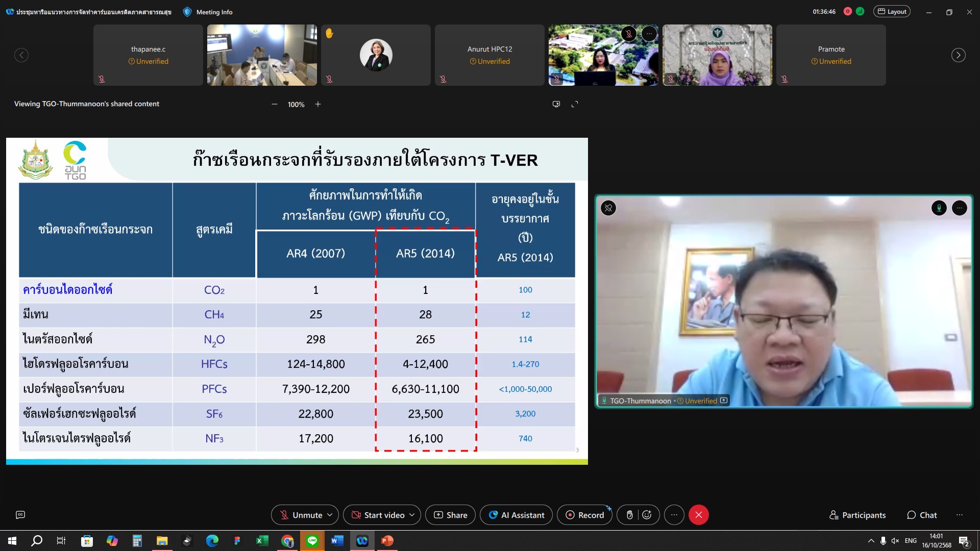This screenshot has width=980, height=551.
Task: Open the Layout dropdown
Action: [892, 12]
